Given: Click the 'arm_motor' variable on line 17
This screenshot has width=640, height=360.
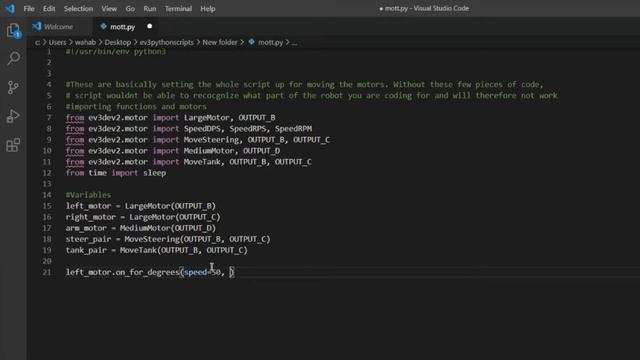Looking at the screenshot, I should point(86,228).
